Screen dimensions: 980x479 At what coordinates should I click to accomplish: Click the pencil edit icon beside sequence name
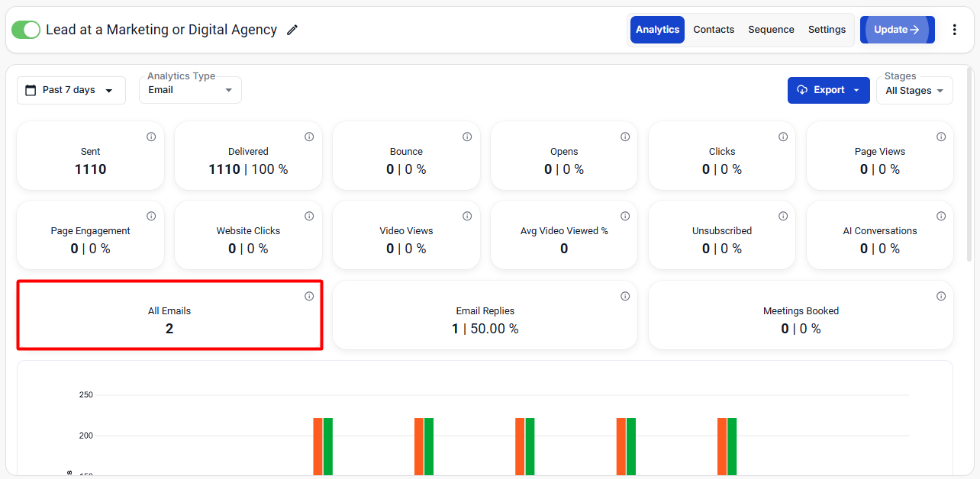pos(292,30)
